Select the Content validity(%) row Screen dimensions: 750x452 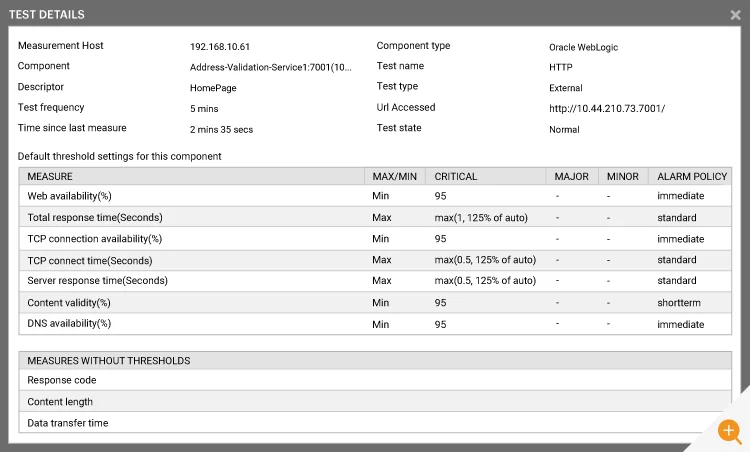375,303
